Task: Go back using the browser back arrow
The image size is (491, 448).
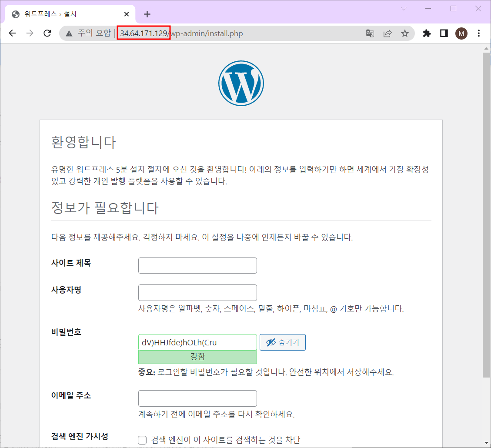Action: [x=13, y=33]
